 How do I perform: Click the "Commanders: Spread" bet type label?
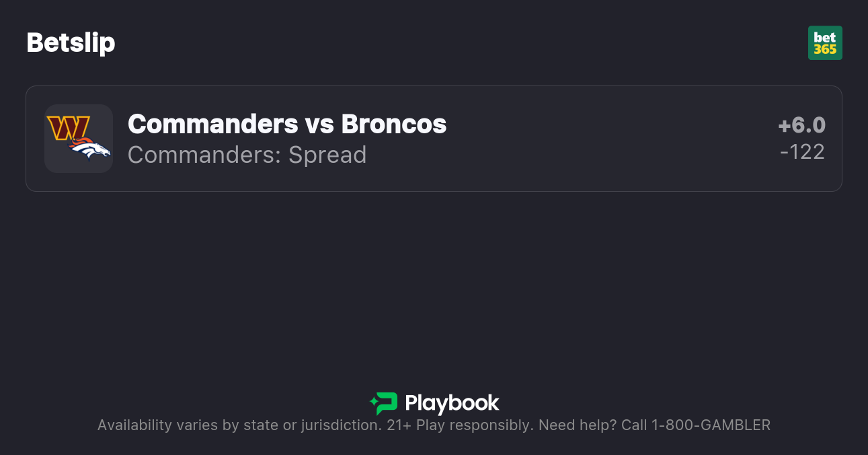click(x=247, y=155)
